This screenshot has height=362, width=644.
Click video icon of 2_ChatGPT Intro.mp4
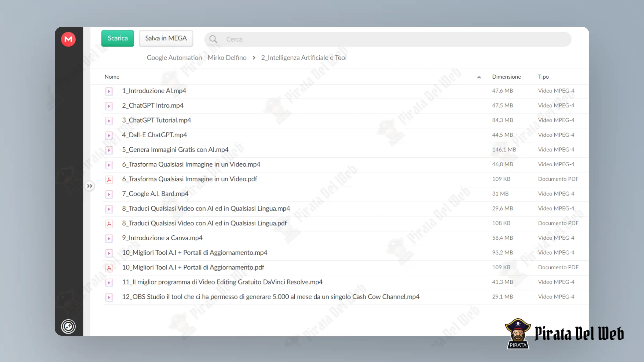pyautogui.click(x=109, y=106)
